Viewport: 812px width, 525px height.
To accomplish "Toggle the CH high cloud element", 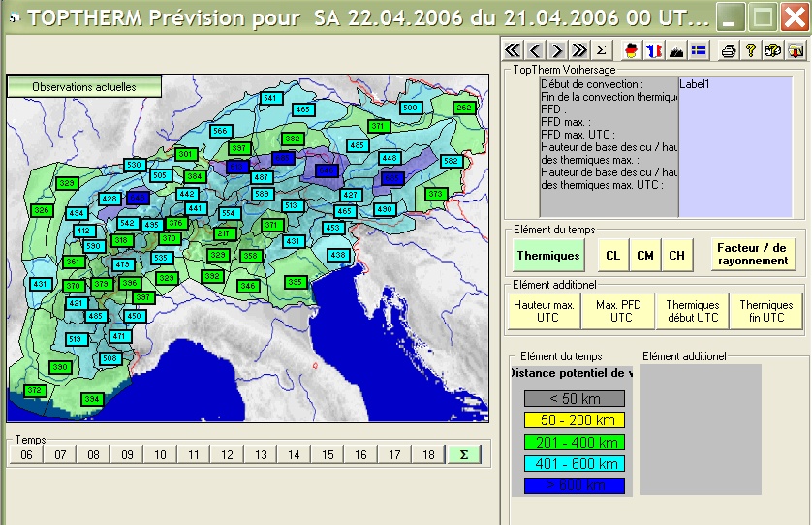I will point(677,256).
